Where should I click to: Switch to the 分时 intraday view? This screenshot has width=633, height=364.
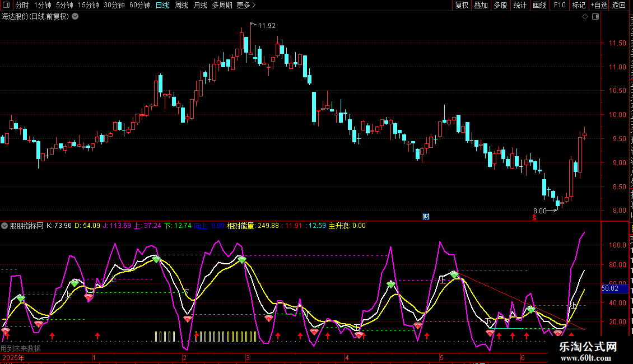point(22,5)
